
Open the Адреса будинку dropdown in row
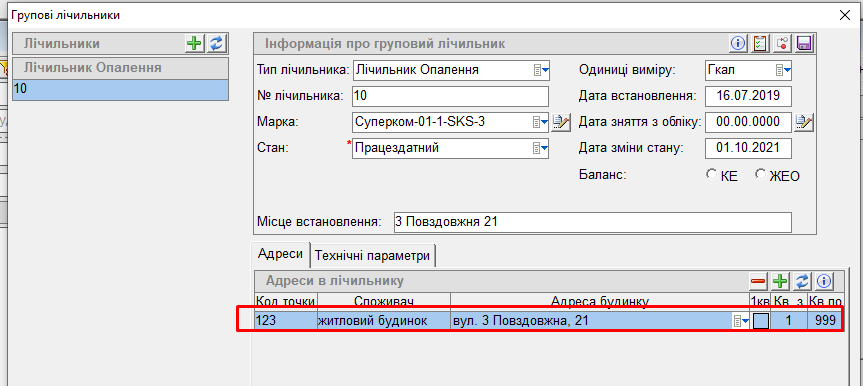tap(741, 321)
